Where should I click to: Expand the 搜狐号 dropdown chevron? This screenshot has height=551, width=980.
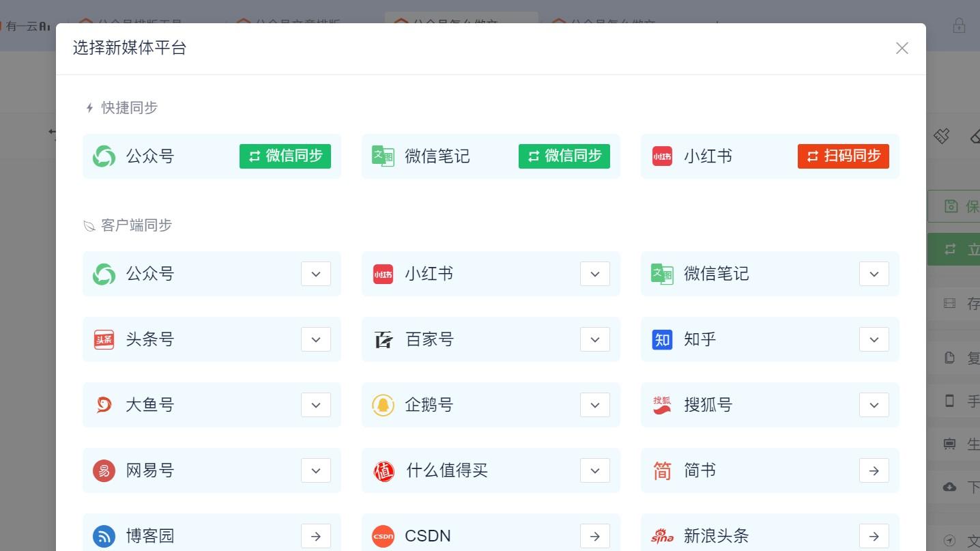coord(874,405)
